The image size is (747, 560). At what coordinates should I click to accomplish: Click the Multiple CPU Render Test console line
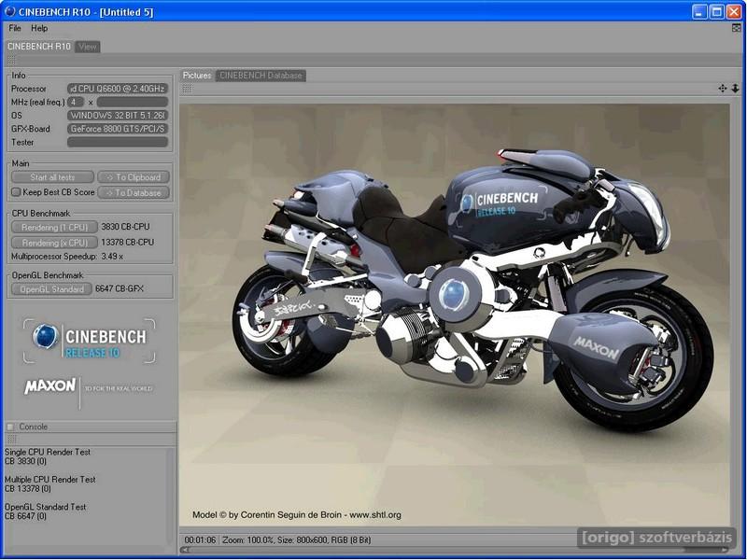coord(50,480)
